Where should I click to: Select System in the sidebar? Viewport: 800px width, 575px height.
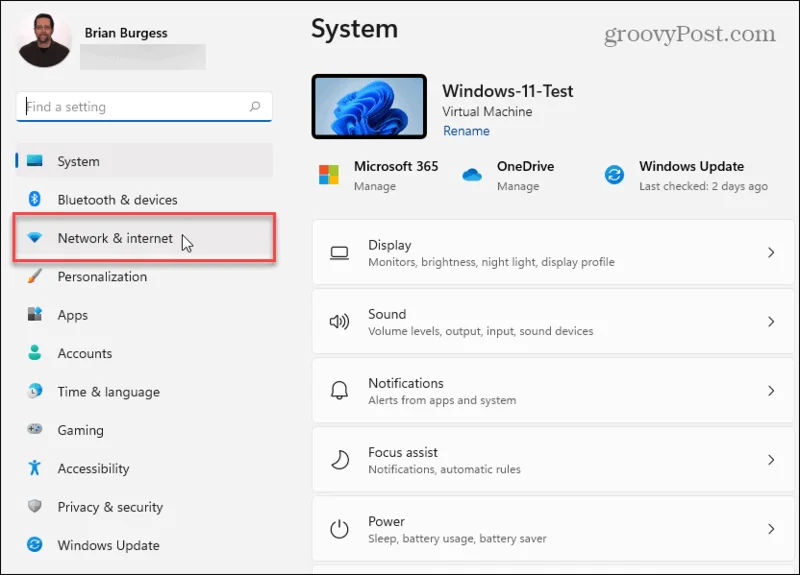(144, 161)
